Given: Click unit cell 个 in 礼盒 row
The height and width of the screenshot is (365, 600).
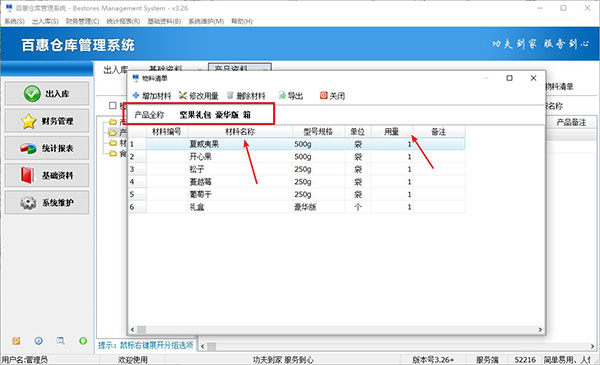Looking at the screenshot, I should 358,207.
